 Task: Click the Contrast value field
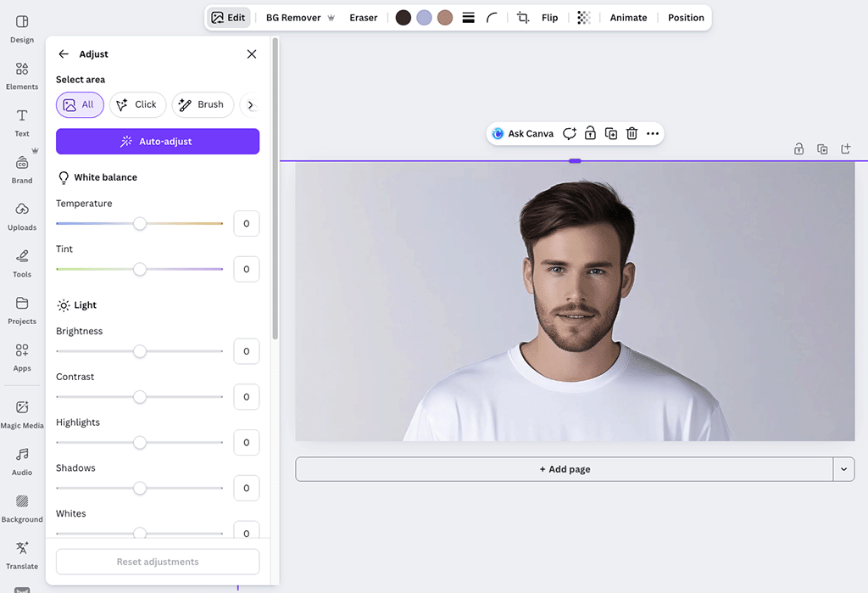click(247, 397)
